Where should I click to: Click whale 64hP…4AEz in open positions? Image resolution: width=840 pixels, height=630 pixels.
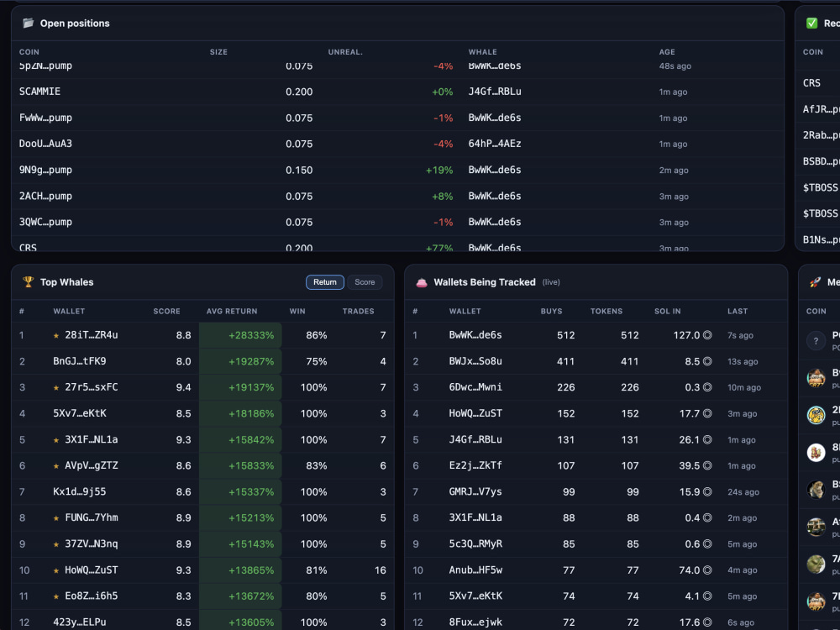tap(495, 144)
